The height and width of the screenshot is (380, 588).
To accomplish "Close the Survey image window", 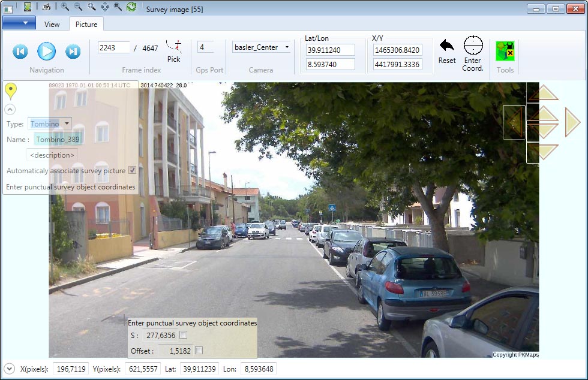I will (575, 8).
